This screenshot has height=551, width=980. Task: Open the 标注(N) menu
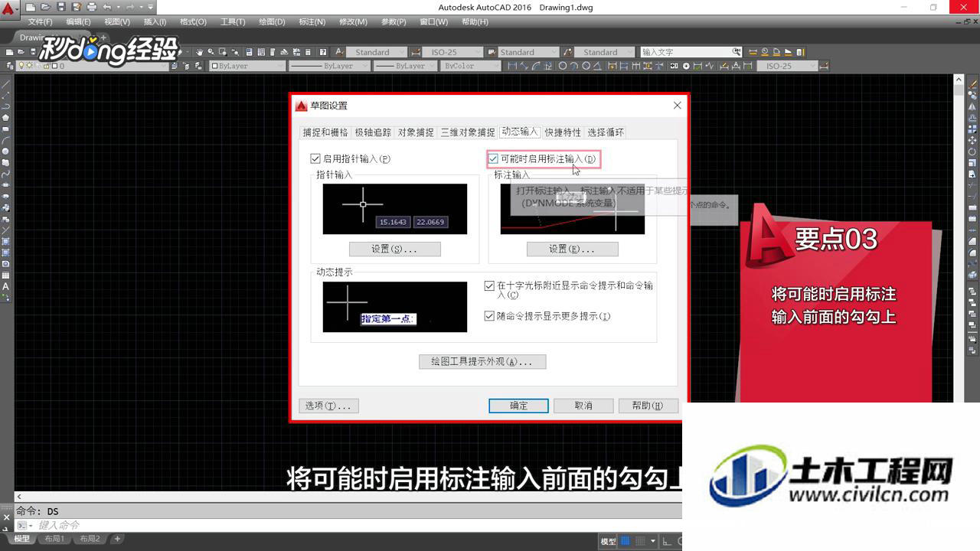(x=311, y=21)
